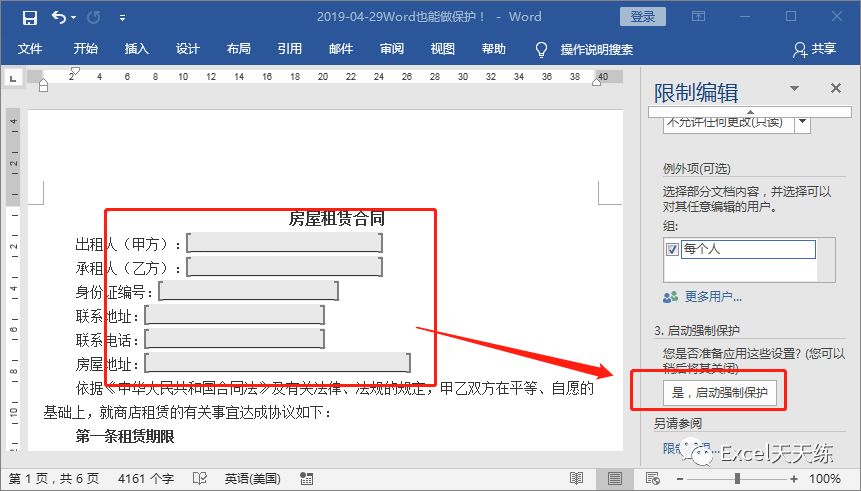The height and width of the screenshot is (491, 861).
Task: Go to the 视图 ribbon tab
Action: 443,49
